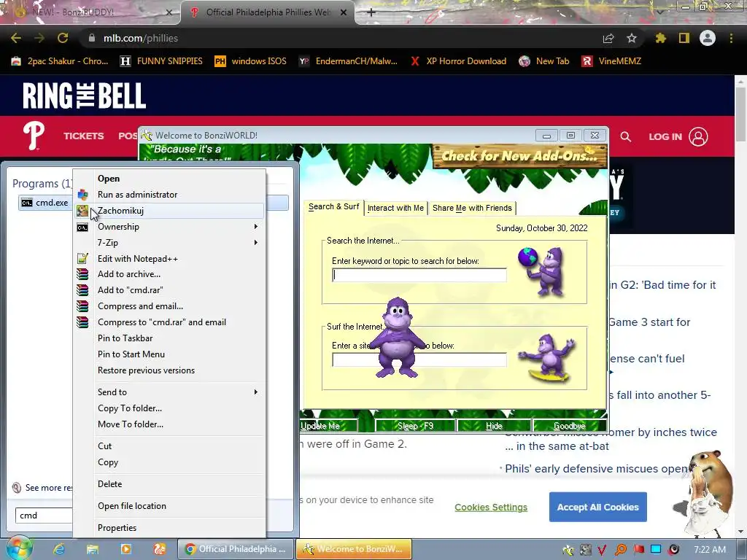The image size is (747, 560).
Task: Click orange magnifier tray icon
Action: (x=621, y=550)
